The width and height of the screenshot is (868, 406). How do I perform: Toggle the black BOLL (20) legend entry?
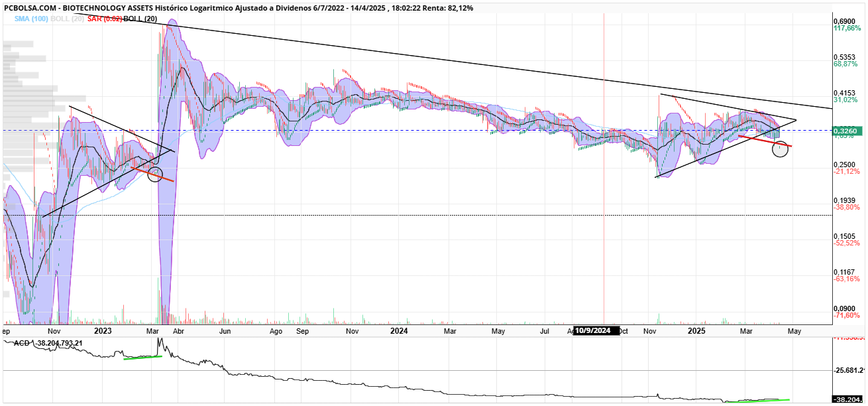140,19
